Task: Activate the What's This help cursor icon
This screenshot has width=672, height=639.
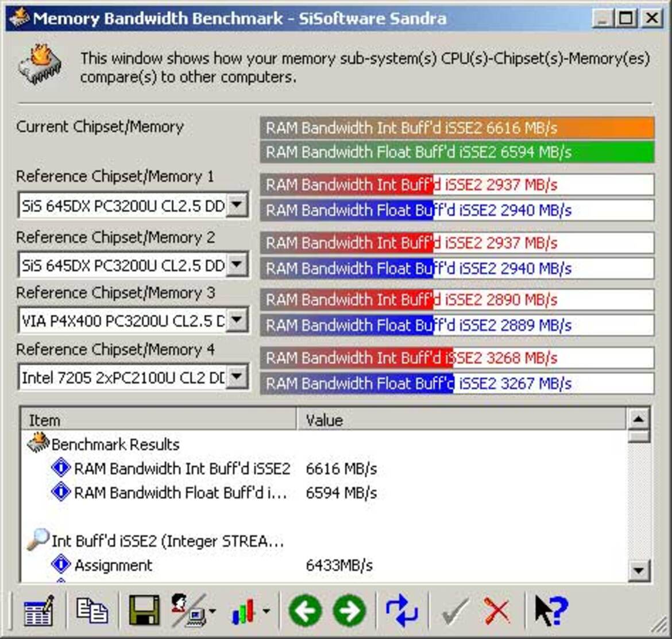Action: tap(551, 610)
